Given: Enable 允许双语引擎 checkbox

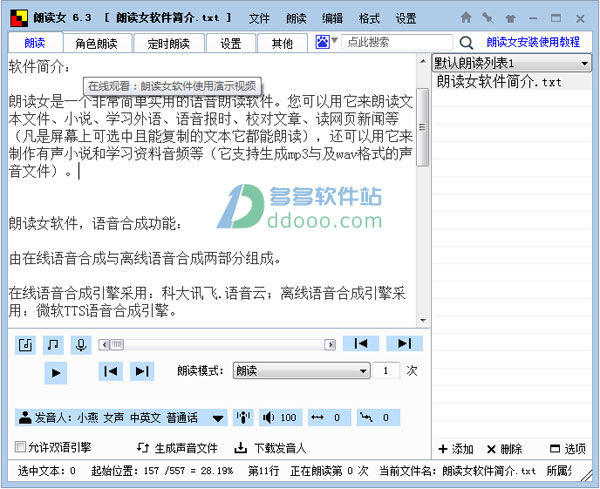Looking at the screenshot, I should click(20, 447).
